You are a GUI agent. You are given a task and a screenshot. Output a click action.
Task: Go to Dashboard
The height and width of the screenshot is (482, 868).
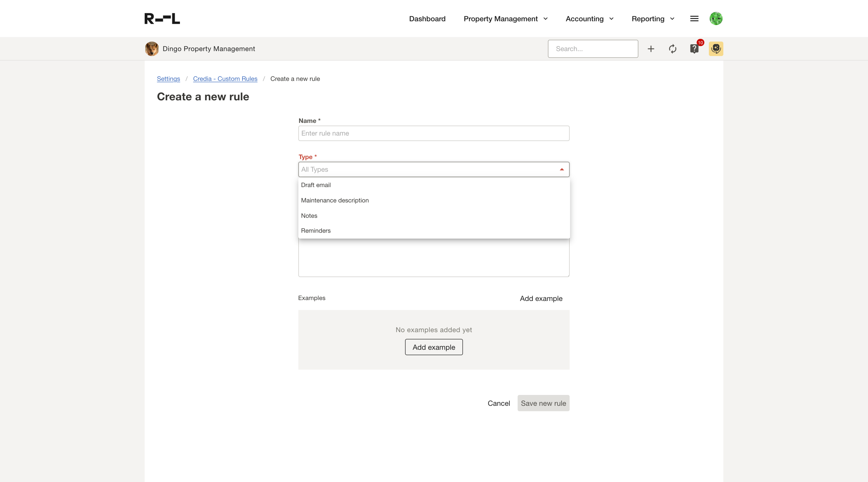pos(427,19)
